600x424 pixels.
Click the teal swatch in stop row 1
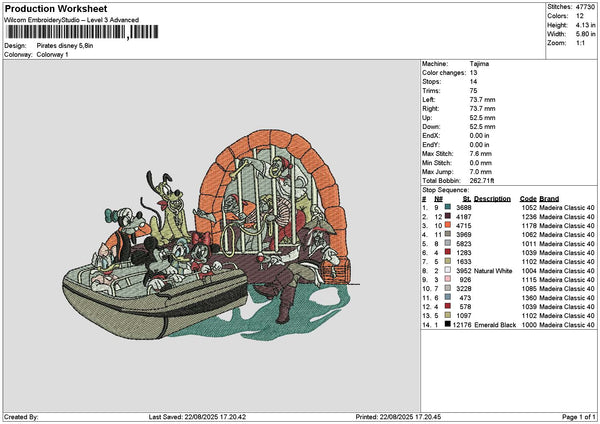click(x=447, y=207)
